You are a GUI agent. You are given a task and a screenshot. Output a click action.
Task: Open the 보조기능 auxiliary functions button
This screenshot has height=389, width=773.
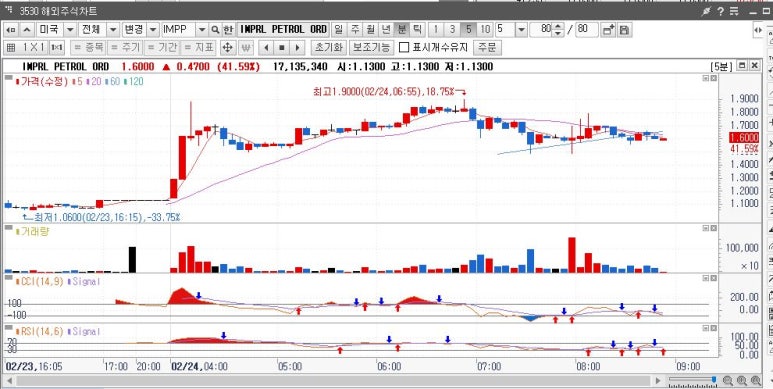(371, 48)
